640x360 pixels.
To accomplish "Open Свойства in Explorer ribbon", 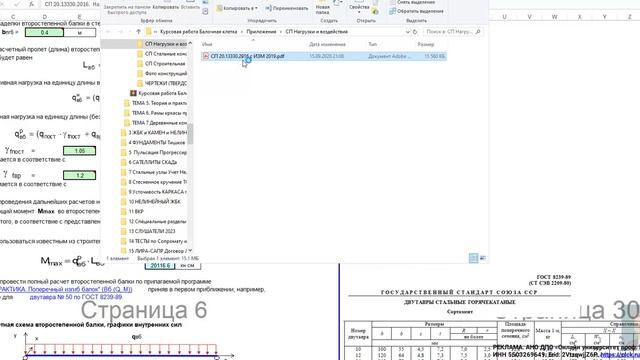I will coord(359,8).
